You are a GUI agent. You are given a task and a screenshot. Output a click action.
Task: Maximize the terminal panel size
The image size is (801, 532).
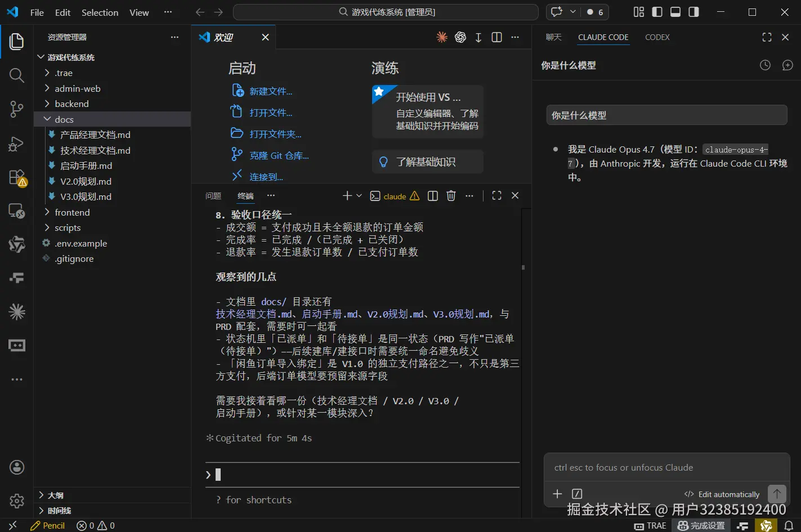[x=496, y=196]
